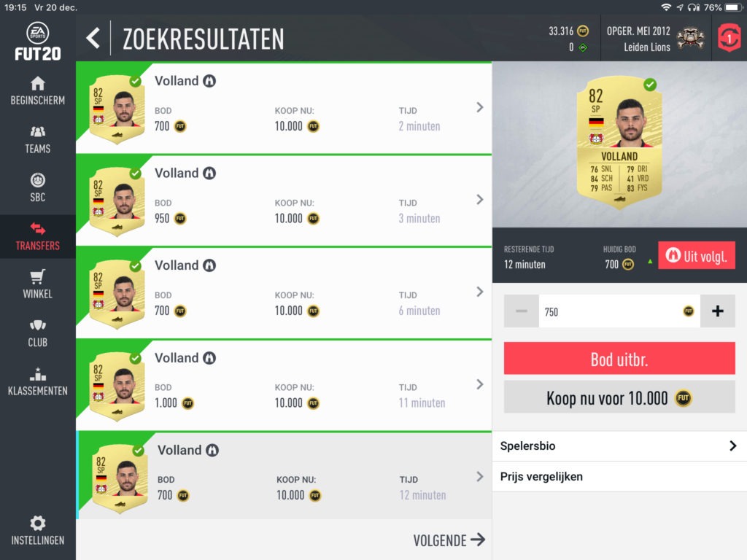Image resolution: width=747 pixels, height=560 pixels.
Task: Toggle Uit volgl. watch button
Action: coord(697,256)
